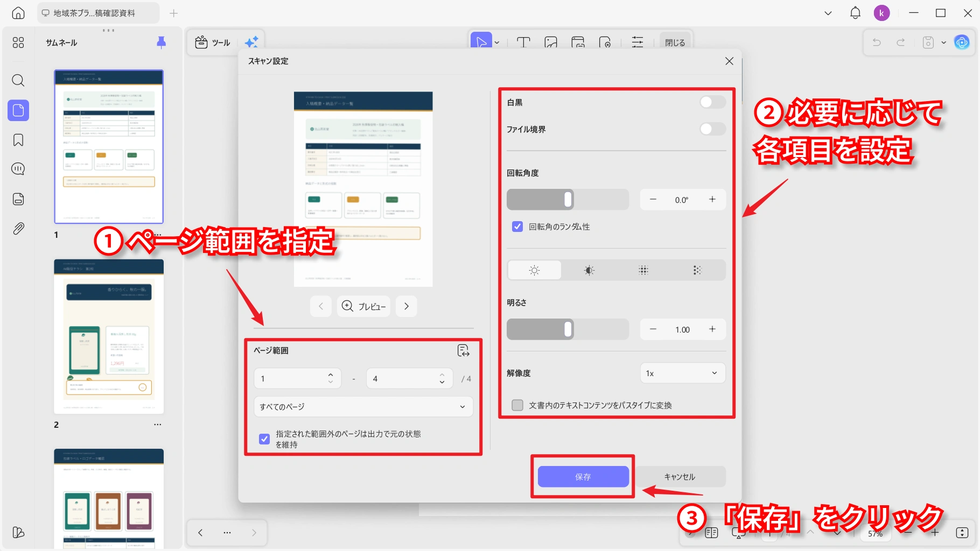Viewport: 980px width, 551px height.
Task: Decrease brightness with minus button
Action: (653, 329)
